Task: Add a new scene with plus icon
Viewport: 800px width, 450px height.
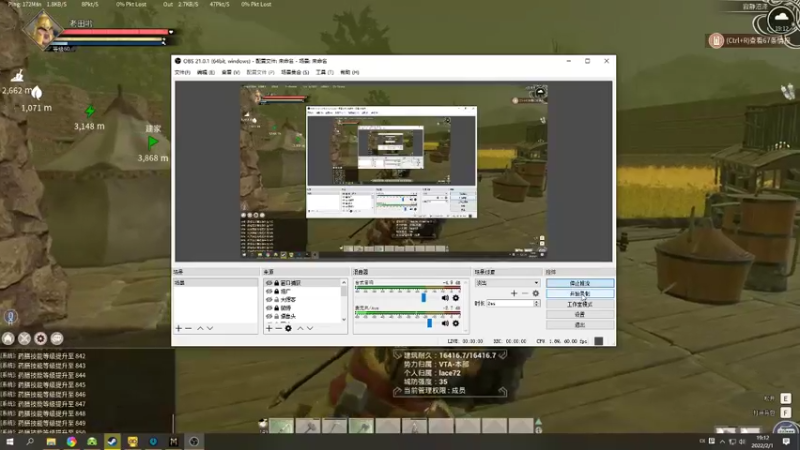Action: coord(179,329)
